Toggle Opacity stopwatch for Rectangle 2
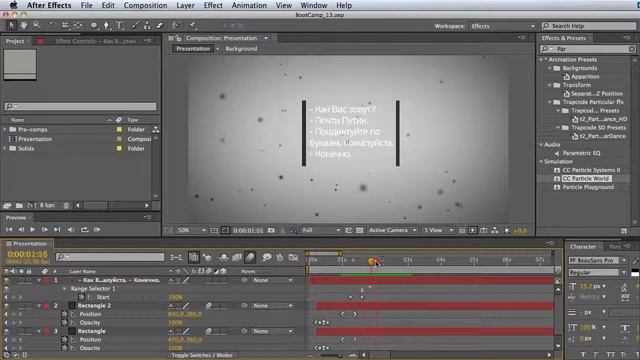640x360 pixels. point(64,322)
